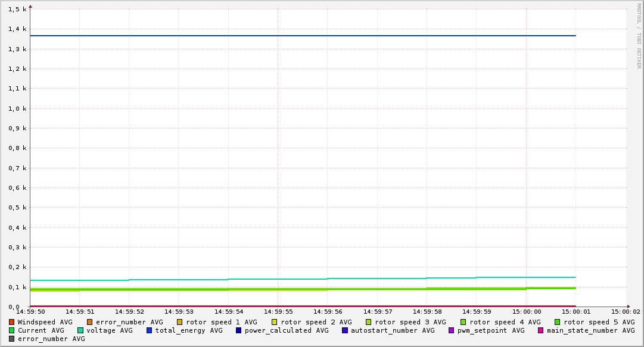Click the rotor speed 2 AVG legend label
644x347 pixels.
[x=316, y=322]
